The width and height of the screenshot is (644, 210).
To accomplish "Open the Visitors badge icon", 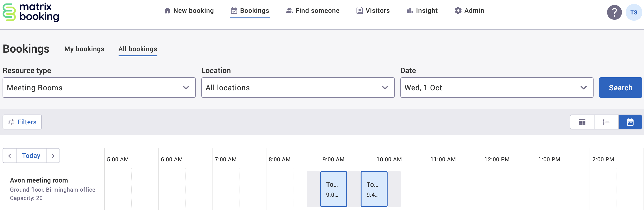I will pyautogui.click(x=359, y=10).
